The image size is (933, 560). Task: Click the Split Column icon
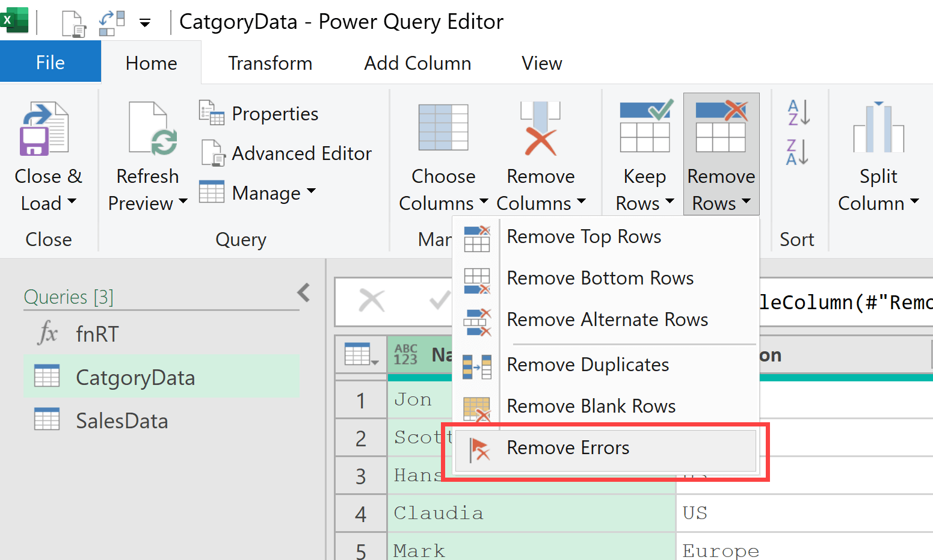coord(878,128)
